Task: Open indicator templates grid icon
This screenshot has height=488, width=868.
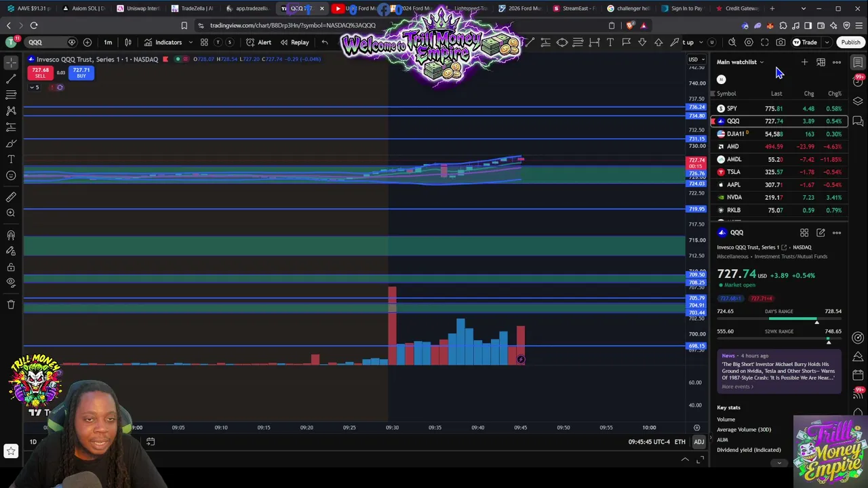Action: click(204, 42)
